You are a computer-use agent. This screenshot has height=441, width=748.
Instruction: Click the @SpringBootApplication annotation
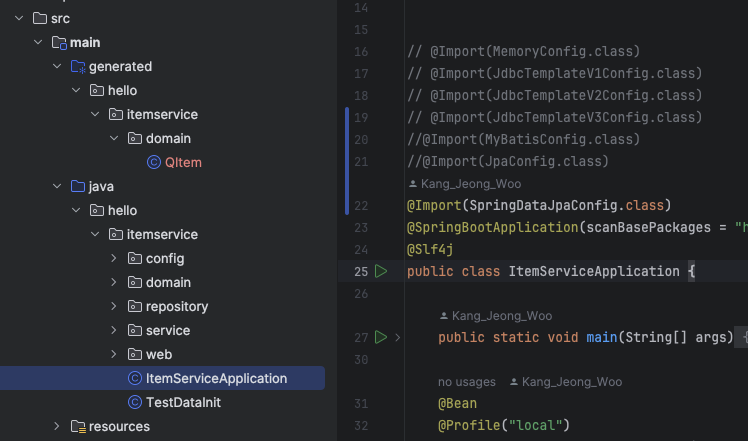click(492, 227)
